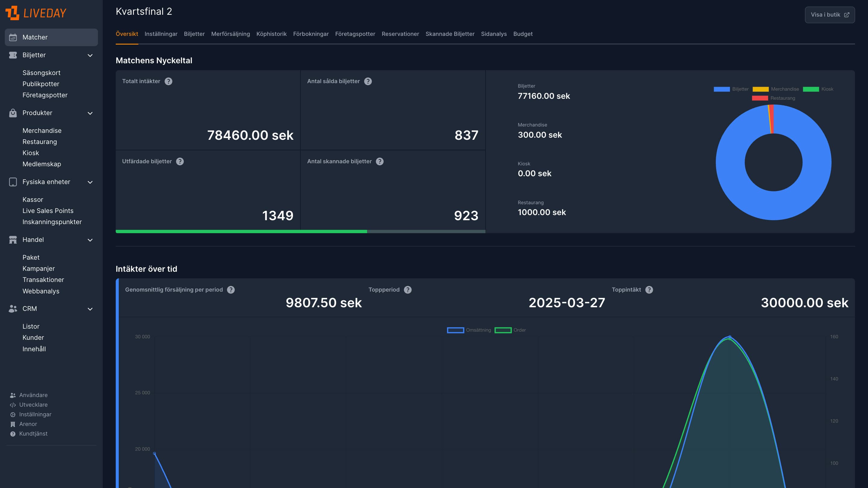868x488 pixels.
Task: Collapse the Produkter sidebar section
Action: 90,113
